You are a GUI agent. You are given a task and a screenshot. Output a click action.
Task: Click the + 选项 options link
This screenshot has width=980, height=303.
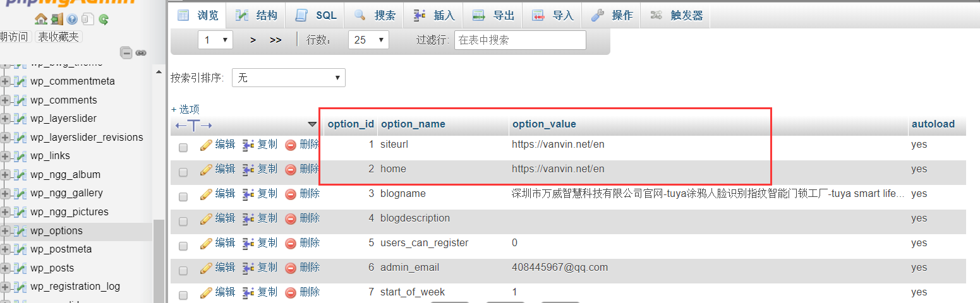tap(185, 109)
